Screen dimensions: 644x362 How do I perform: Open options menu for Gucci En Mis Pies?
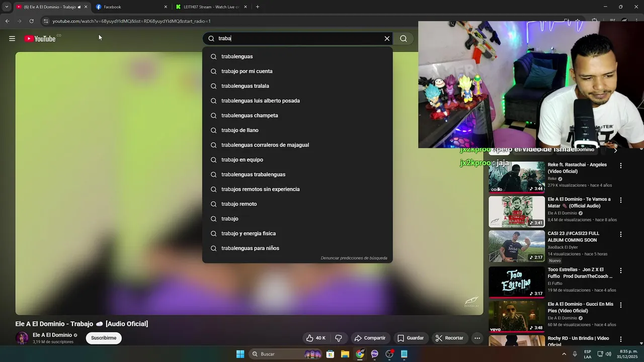[621, 305]
